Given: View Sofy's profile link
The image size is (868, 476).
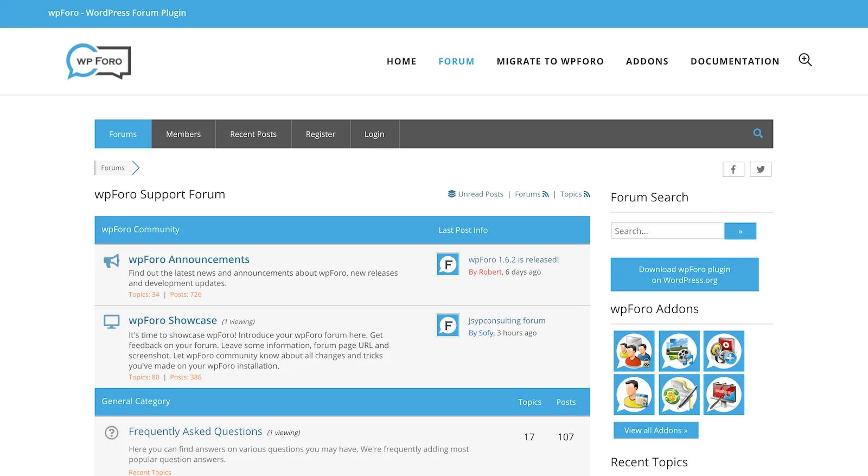Looking at the screenshot, I should [x=486, y=333].
